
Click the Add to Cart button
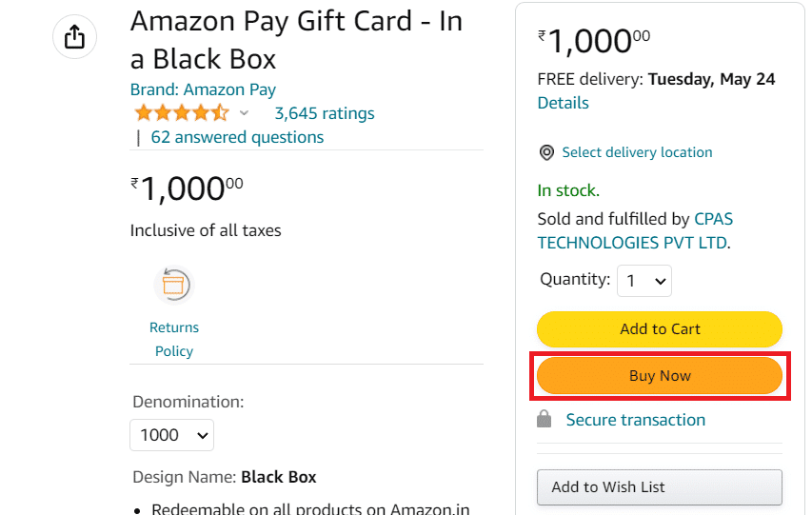660,329
